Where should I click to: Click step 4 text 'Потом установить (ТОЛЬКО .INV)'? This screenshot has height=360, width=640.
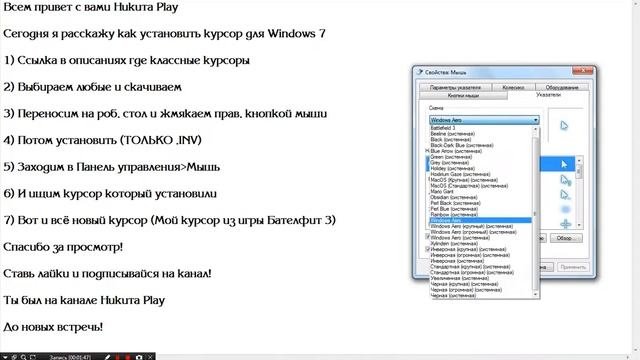pos(102,140)
